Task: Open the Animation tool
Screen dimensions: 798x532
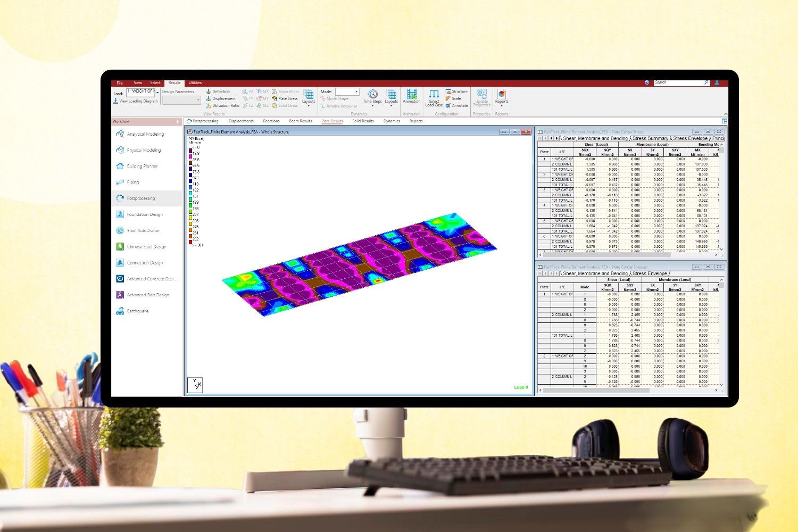Action: (411, 96)
